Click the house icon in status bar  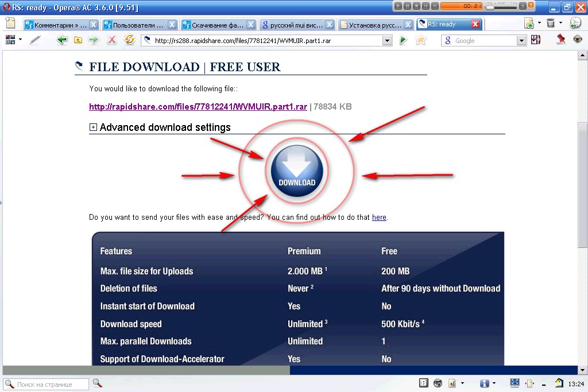point(559,383)
